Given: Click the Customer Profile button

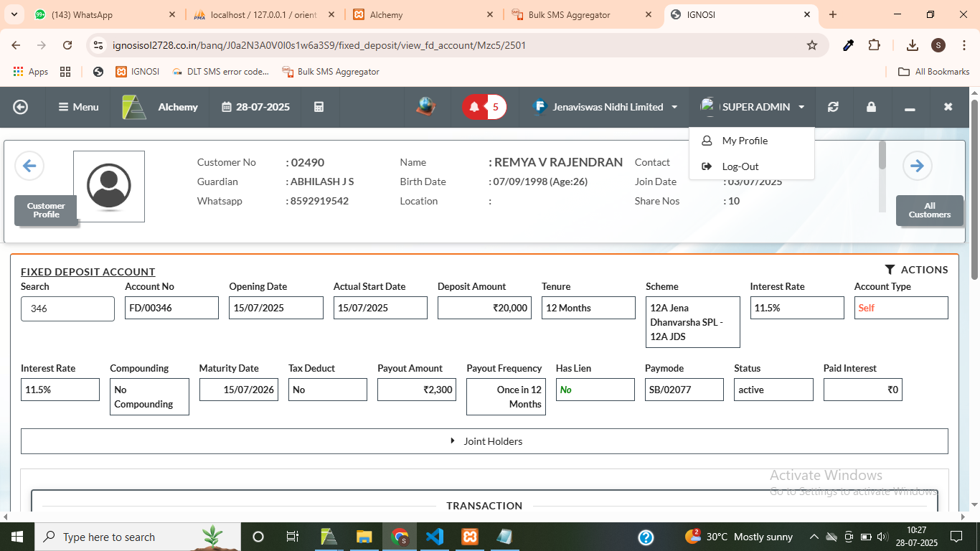Looking at the screenshot, I should pos(46,210).
